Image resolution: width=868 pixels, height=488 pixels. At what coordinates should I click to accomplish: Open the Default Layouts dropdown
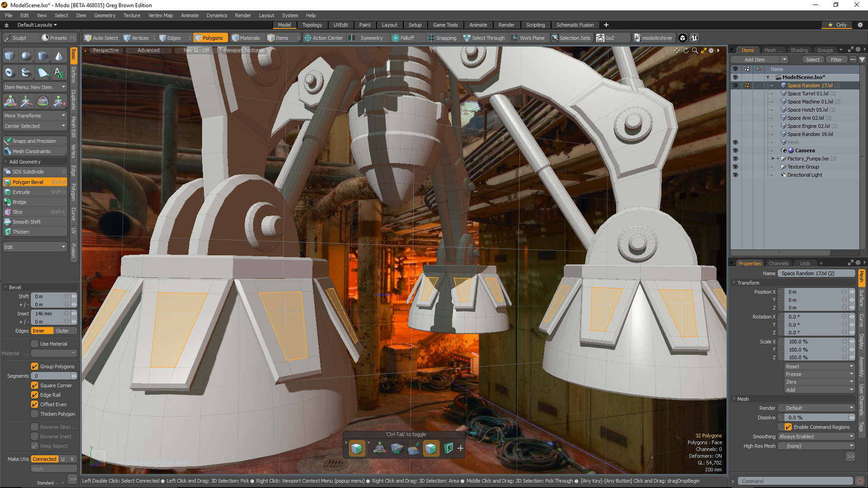click(36, 25)
